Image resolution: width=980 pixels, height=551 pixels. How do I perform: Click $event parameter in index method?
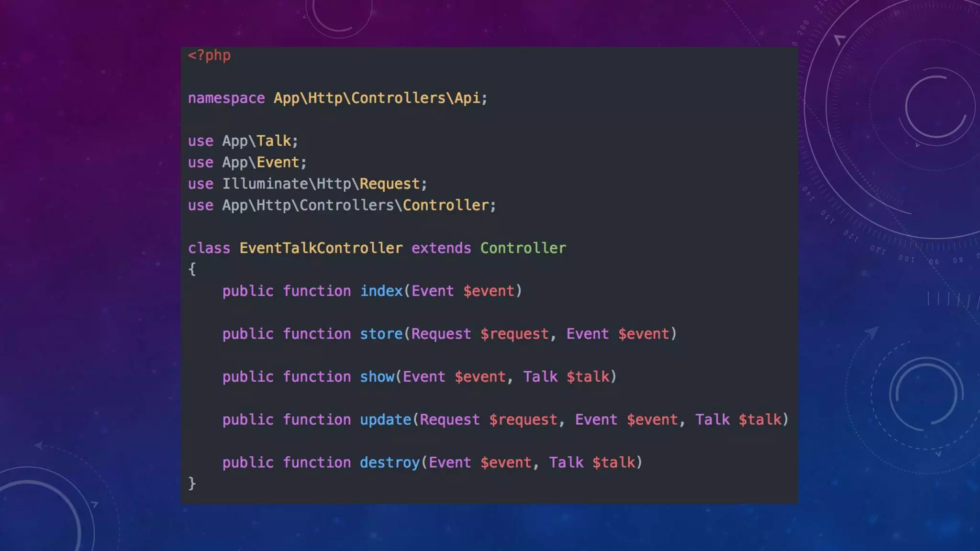click(x=488, y=291)
